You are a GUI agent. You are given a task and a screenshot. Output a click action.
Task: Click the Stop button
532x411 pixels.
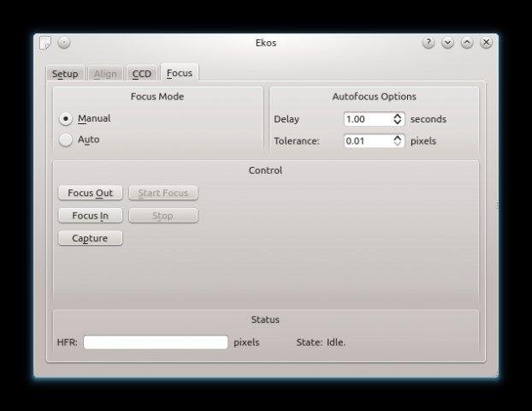pyautogui.click(x=163, y=216)
